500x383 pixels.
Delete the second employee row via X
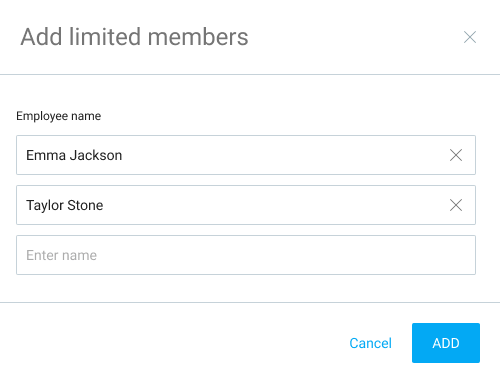[x=456, y=205]
